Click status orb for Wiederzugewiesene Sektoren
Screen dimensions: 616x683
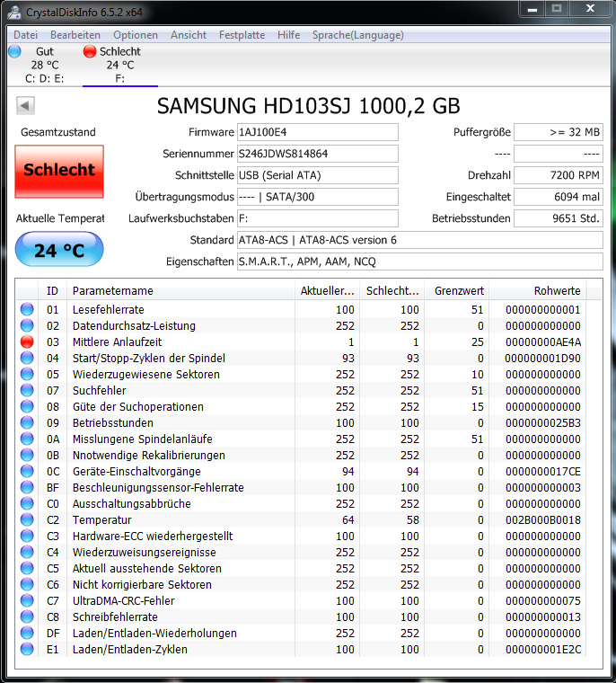(27, 374)
